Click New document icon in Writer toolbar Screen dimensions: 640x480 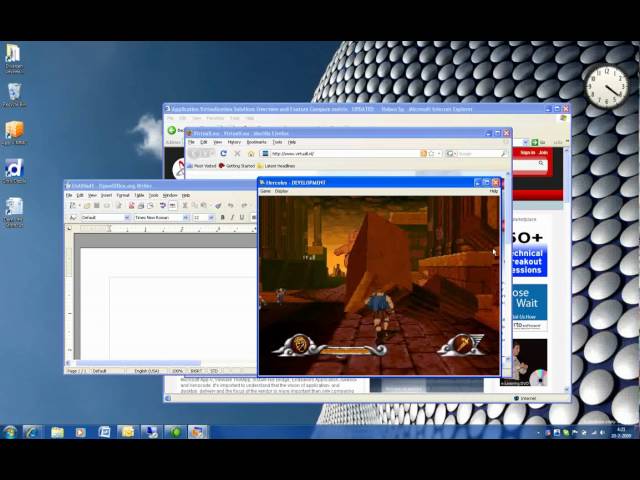[x=73, y=205]
